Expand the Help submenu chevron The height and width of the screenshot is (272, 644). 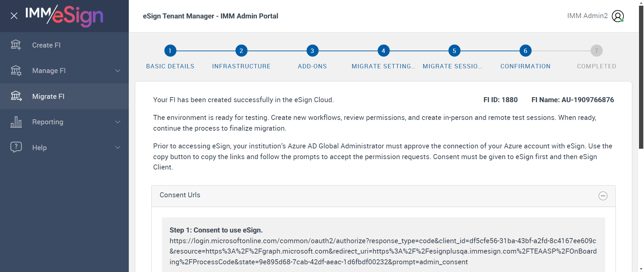point(118,147)
